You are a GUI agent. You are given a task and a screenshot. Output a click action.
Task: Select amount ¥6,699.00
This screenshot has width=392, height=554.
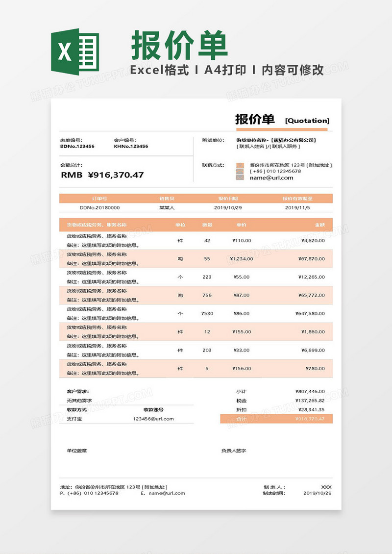click(x=313, y=351)
